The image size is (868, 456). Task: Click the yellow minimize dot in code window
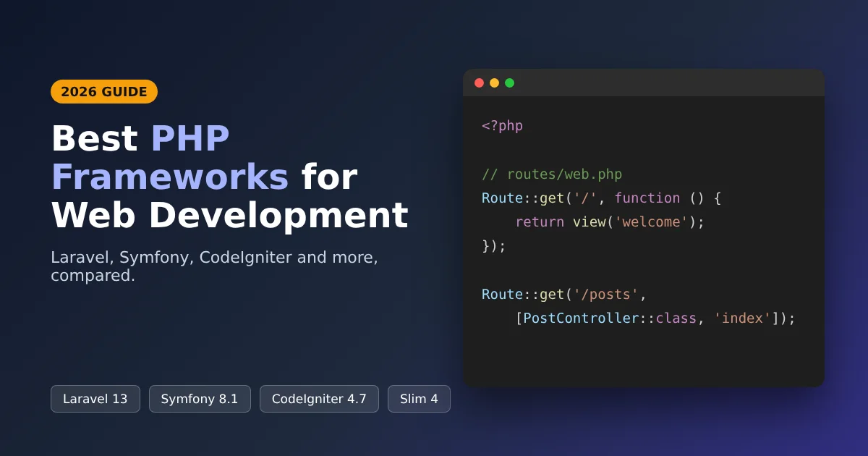click(494, 83)
